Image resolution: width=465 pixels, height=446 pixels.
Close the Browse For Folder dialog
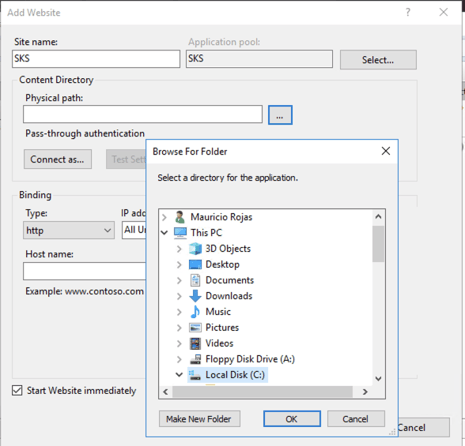[386, 151]
